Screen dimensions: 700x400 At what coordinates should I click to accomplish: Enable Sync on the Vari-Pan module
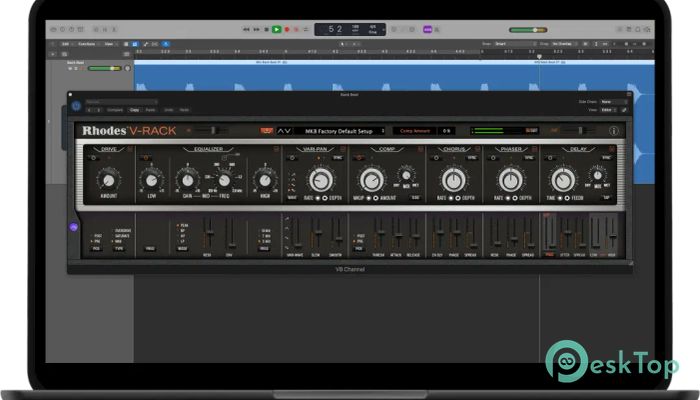338,158
